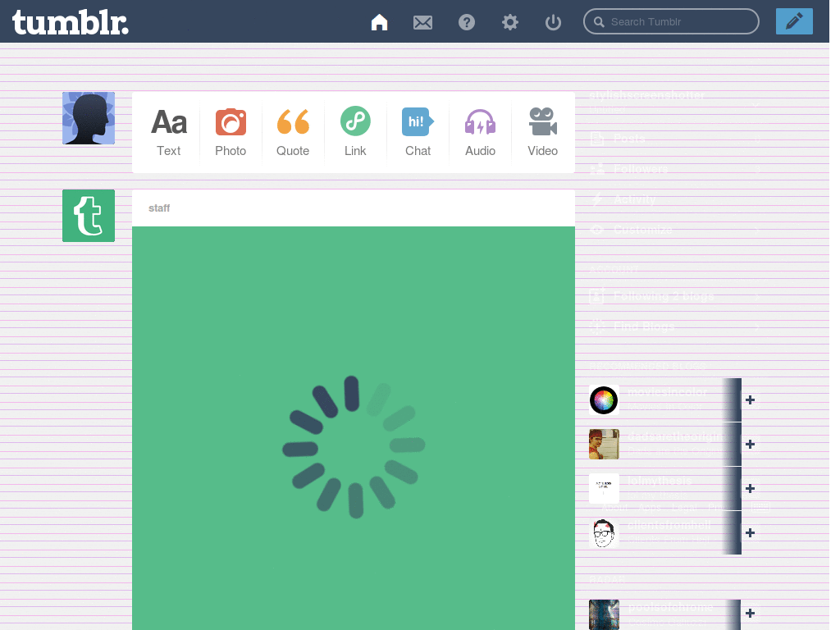Open moviesincolor color wheel avatar
The width and height of the screenshot is (840, 630).
point(604,399)
